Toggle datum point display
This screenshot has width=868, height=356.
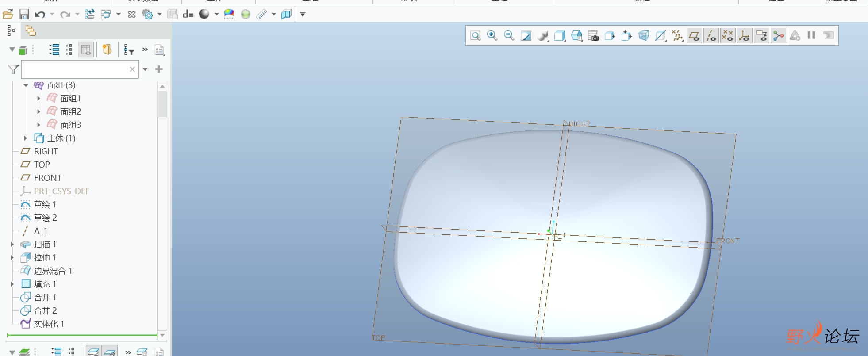(728, 35)
